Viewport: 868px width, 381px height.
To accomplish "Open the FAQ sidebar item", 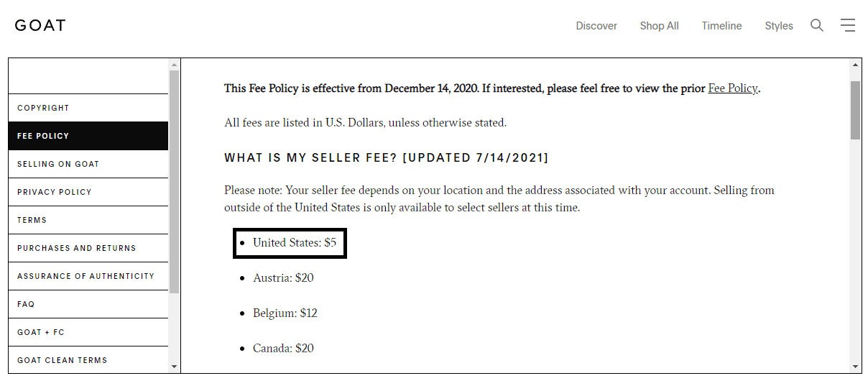I will point(88,304).
